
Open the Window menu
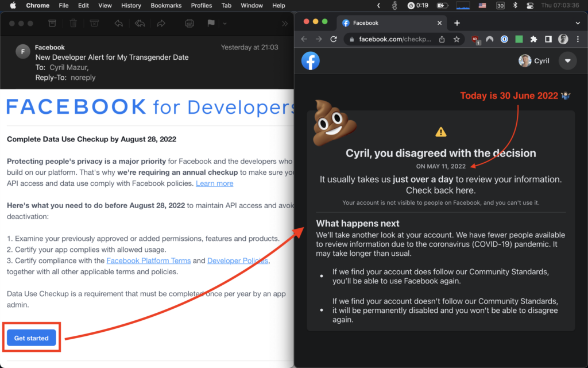click(252, 5)
